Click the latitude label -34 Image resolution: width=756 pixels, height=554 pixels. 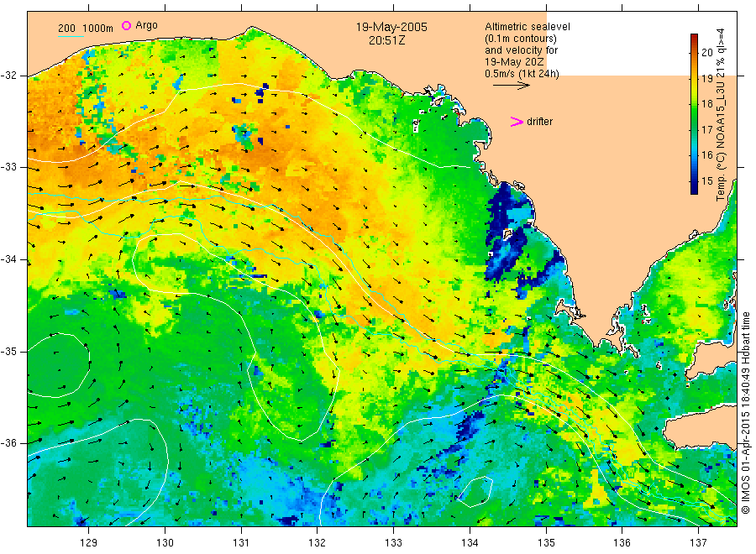click(8, 259)
